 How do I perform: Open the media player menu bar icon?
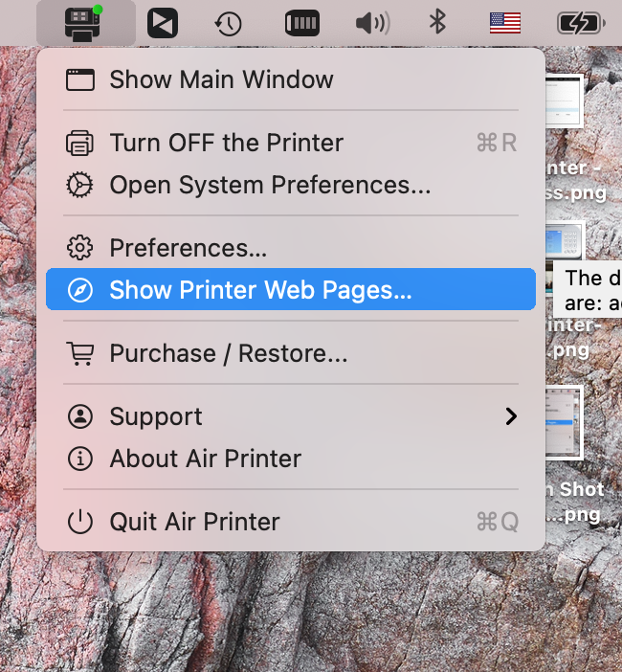(163, 23)
